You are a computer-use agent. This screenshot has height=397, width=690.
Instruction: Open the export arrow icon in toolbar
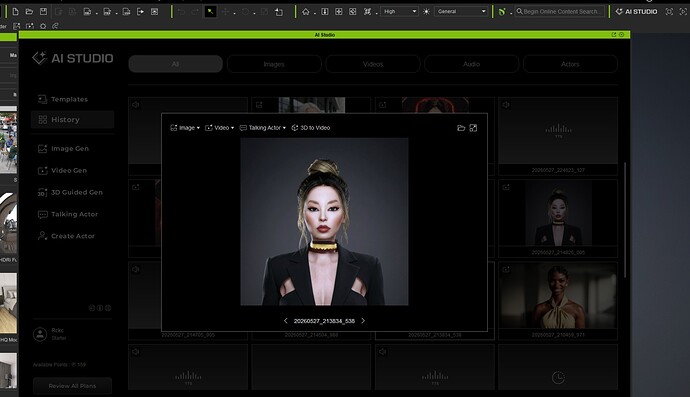pyautogui.click(x=140, y=12)
